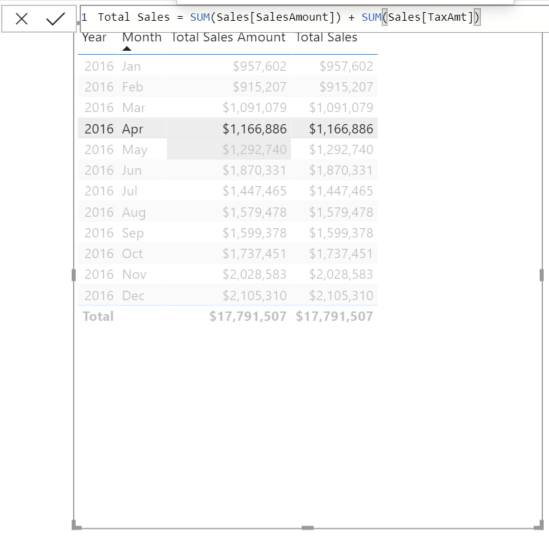Click the Total Sales Amount column header
Screen dimensions: 549x538
(228, 37)
